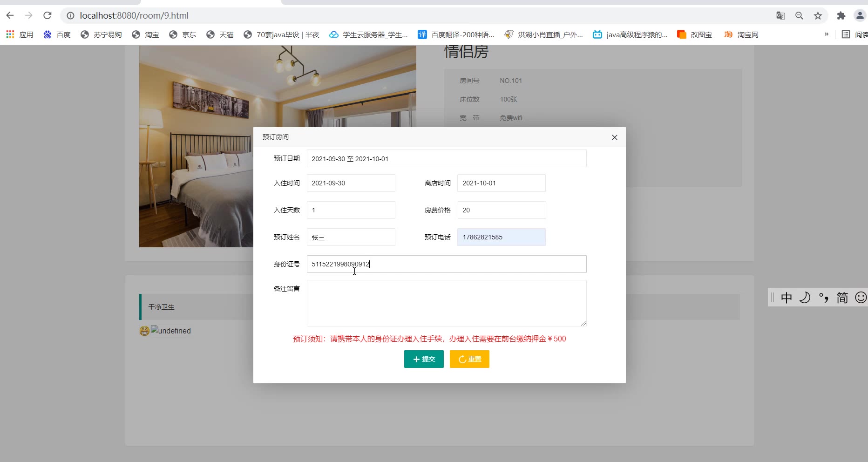This screenshot has height=462, width=868.
Task: Click the 预订电话 field
Action: pos(502,237)
